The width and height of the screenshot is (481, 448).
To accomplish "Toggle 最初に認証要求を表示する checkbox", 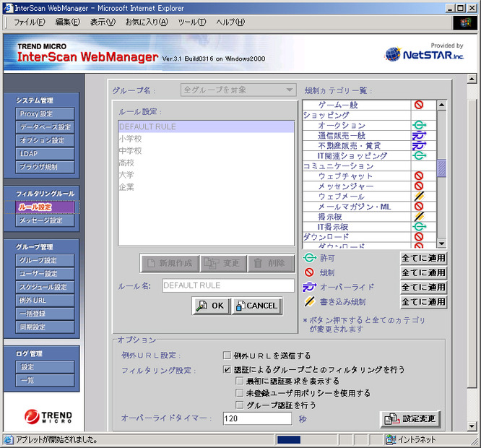I will pos(240,381).
